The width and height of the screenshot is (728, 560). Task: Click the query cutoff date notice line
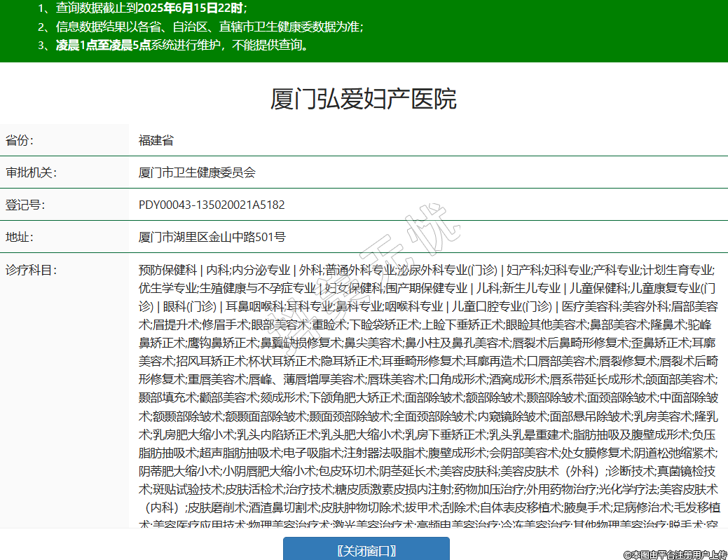(142, 8)
